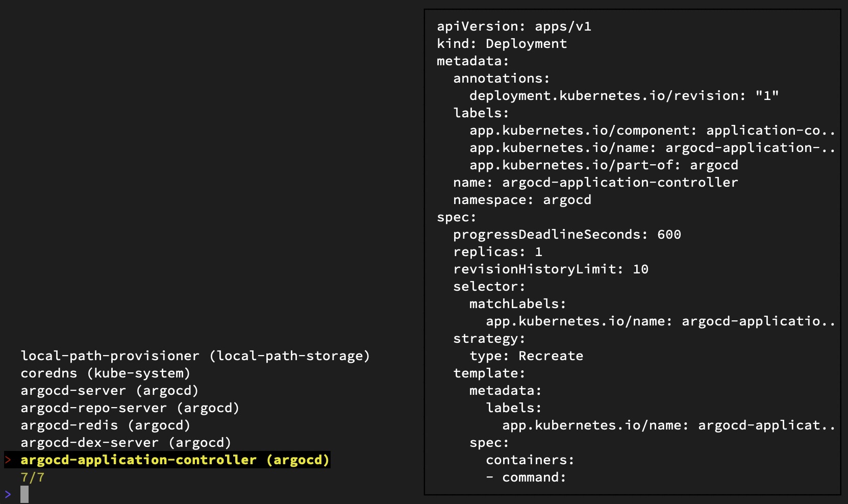
Task: Click kind: Deployment line in preview
Action: coord(502,43)
